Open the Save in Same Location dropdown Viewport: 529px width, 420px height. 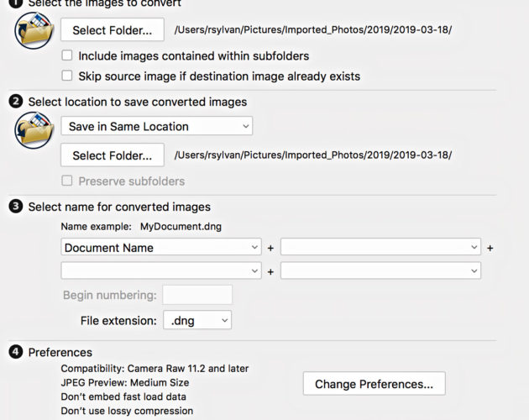tap(156, 126)
